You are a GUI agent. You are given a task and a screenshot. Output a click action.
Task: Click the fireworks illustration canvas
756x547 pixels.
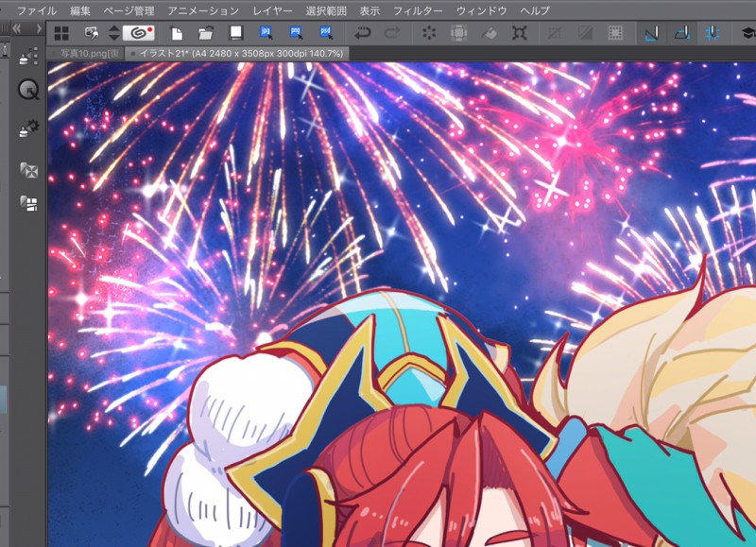pyautogui.click(x=402, y=303)
